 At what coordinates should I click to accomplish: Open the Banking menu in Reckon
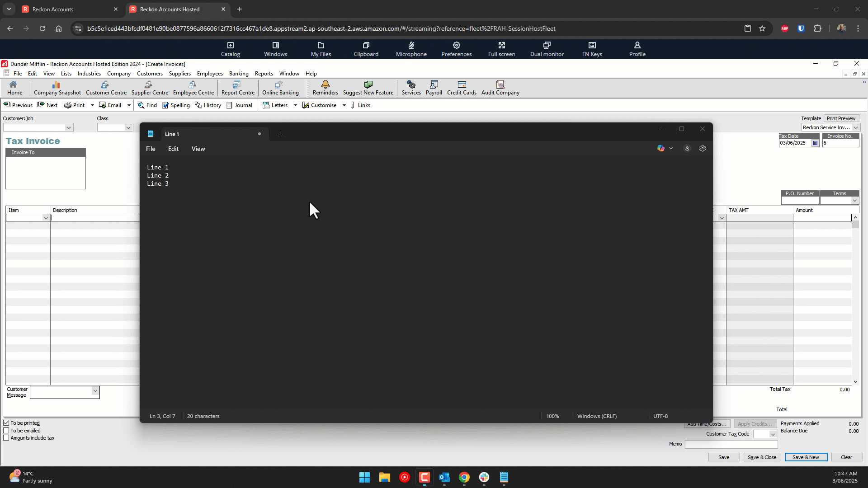(x=239, y=74)
